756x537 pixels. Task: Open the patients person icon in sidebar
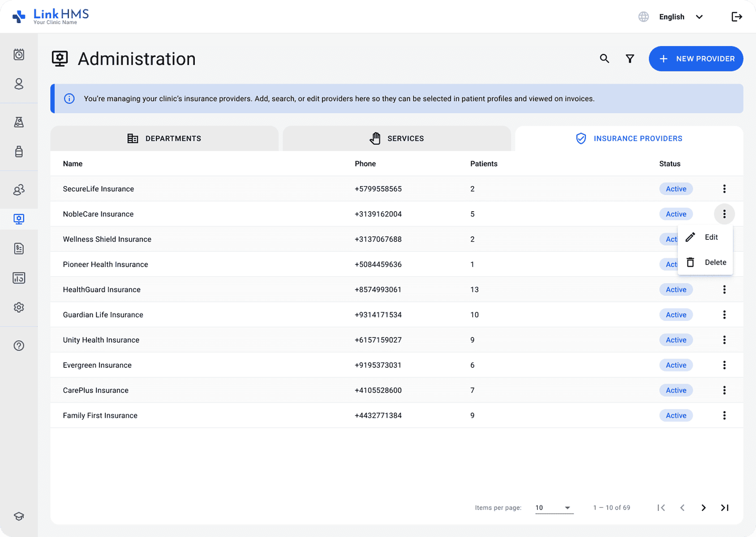click(19, 84)
